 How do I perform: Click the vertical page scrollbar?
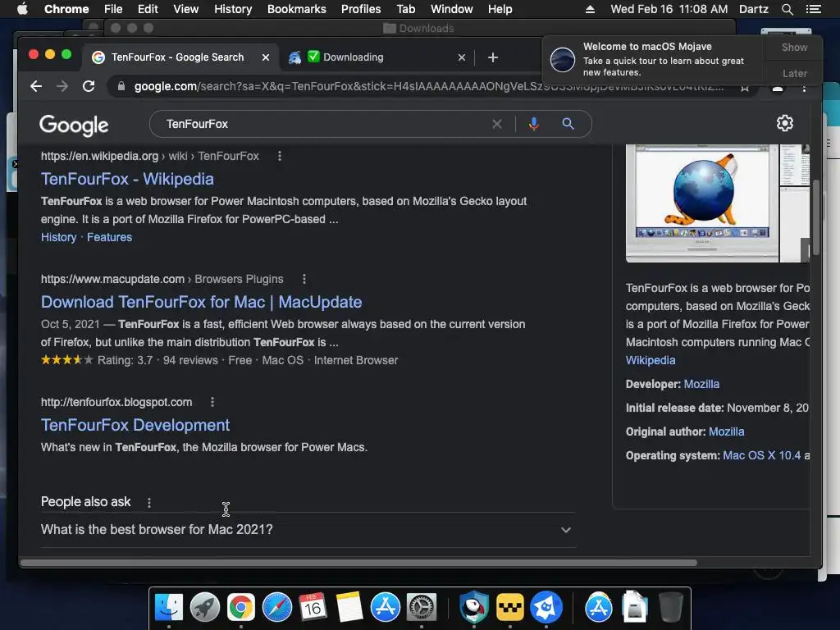(816, 217)
